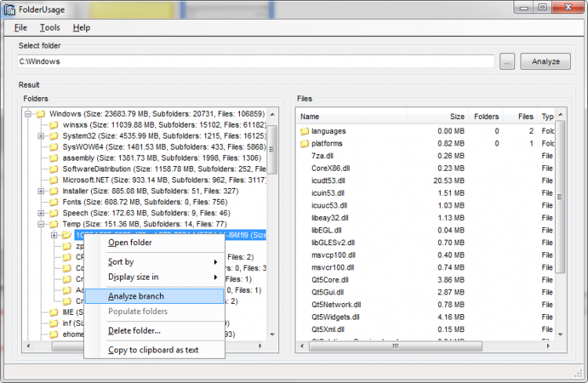This screenshot has width=588, height=383.
Task: Expand the Speech tree node
Action: [x=42, y=213]
